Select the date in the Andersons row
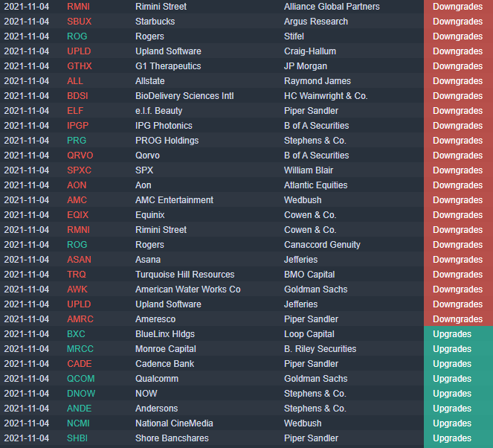This screenshot has height=448, width=493. (x=27, y=409)
